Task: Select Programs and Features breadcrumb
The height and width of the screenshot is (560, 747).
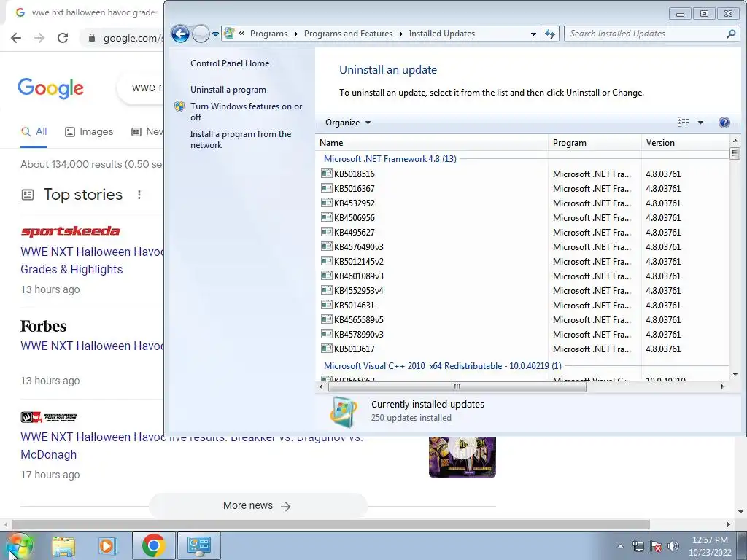Action: pos(348,34)
